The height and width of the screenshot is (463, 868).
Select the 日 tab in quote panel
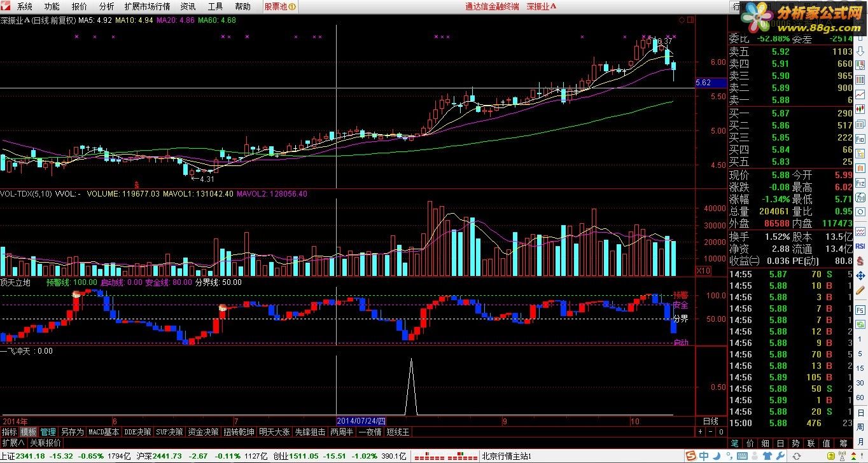(781, 443)
